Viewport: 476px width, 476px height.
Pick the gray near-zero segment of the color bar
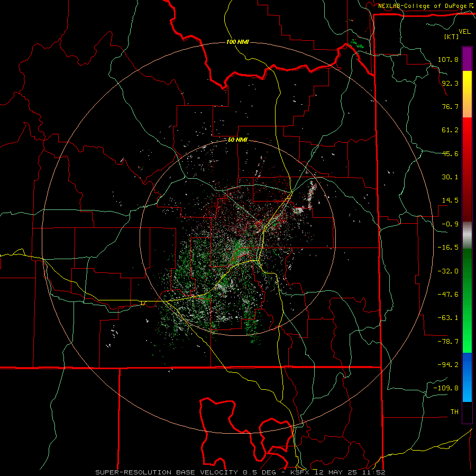(x=467, y=235)
